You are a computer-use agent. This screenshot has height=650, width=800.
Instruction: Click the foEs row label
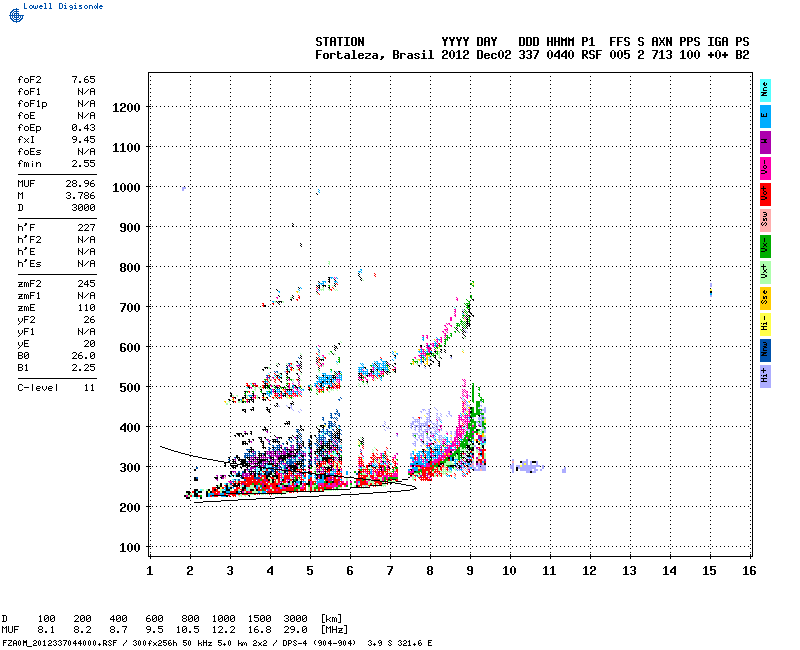(x=29, y=152)
